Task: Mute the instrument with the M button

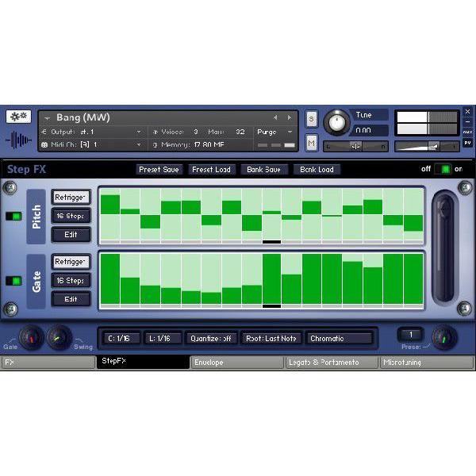Action: click(x=311, y=143)
